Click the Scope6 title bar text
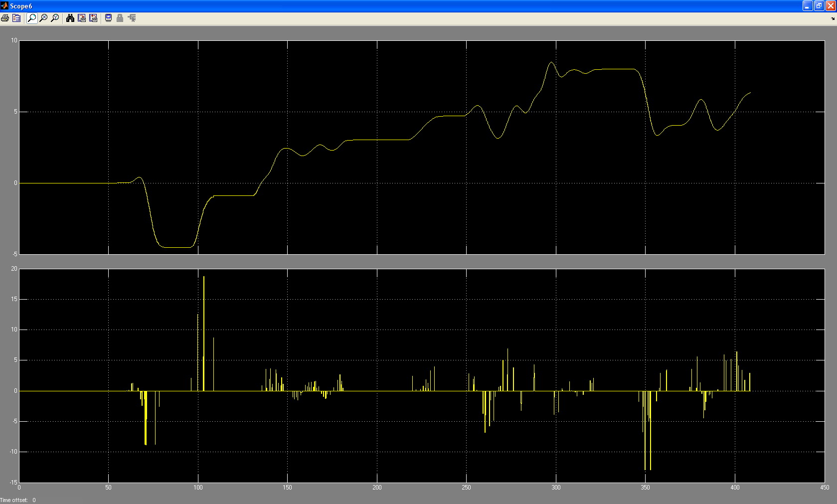The height and width of the screenshot is (504, 837). pyautogui.click(x=21, y=6)
